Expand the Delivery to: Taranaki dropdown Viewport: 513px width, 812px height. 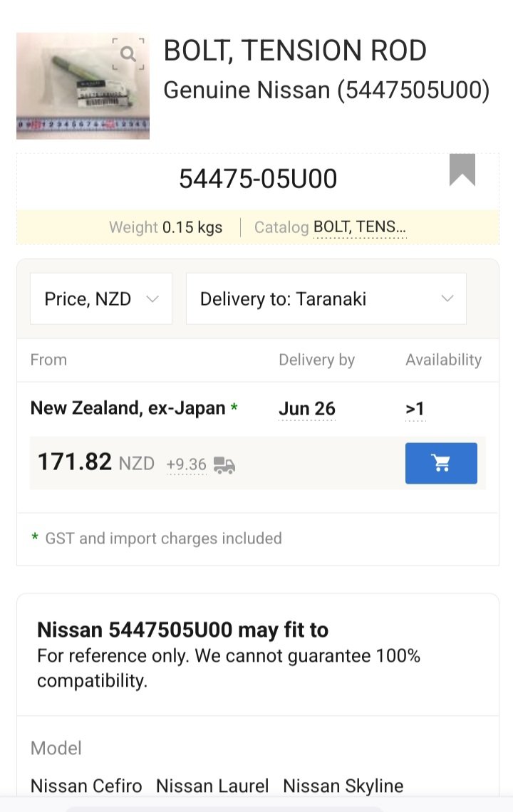326,299
